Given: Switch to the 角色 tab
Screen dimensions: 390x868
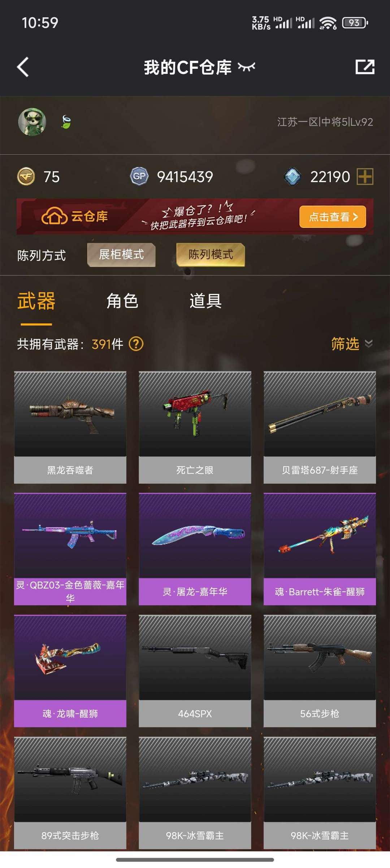Looking at the screenshot, I should coord(122,301).
